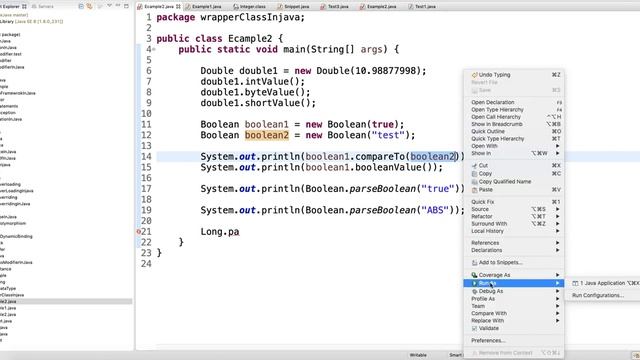Image resolution: width=640 pixels, height=360 pixels.
Task: Switch to Test3.java tab
Action: pos(335,7)
